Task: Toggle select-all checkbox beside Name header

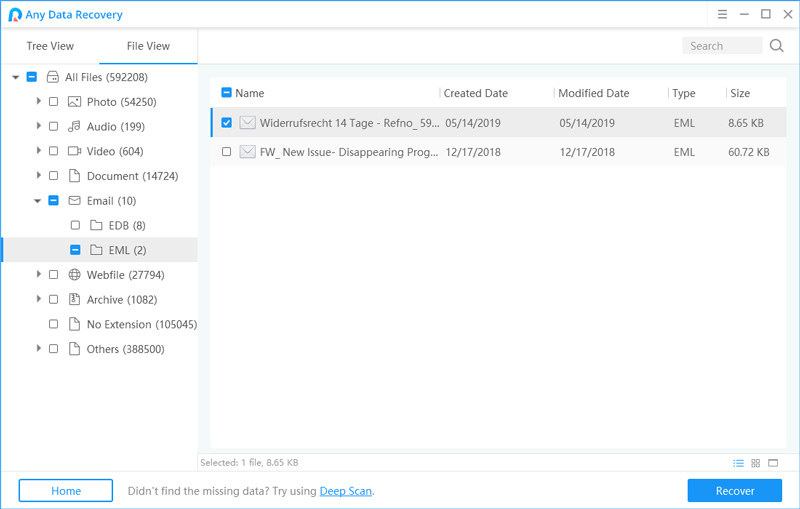Action: [x=227, y=92]
